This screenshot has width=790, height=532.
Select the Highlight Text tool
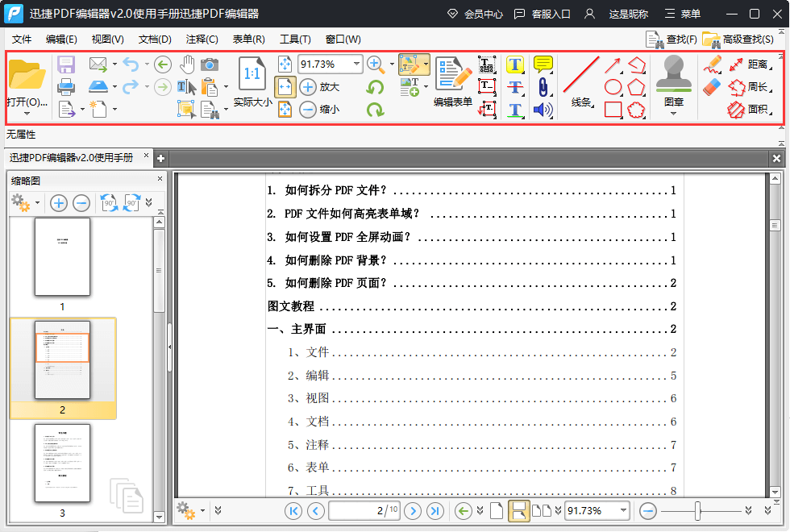pos(515,64)
